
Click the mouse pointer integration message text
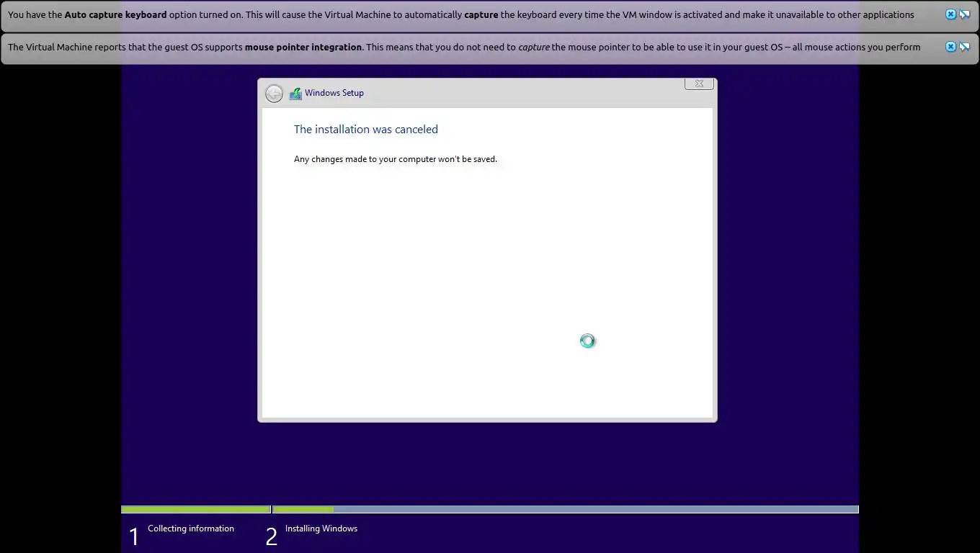(x=464, y=47)
